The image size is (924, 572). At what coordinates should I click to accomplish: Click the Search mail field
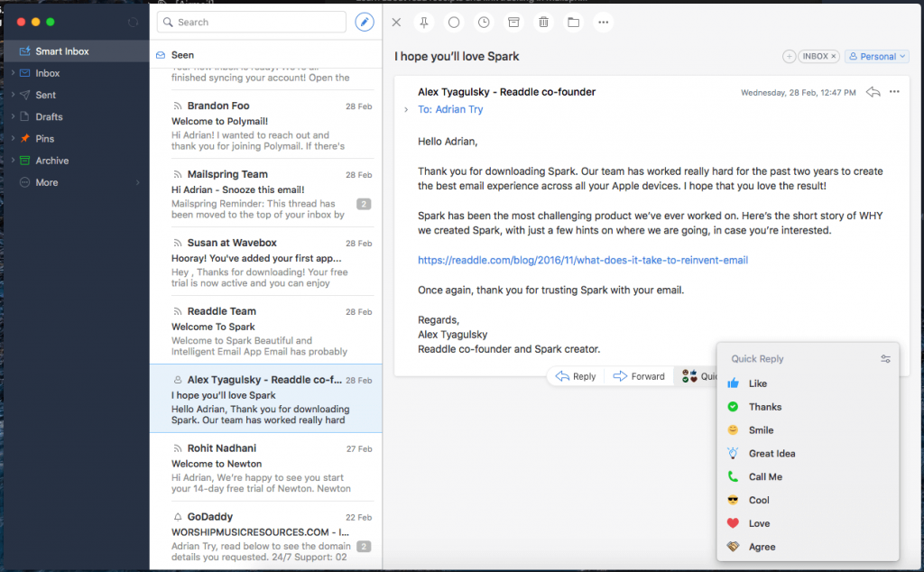pyautogui.click(x=251, y=22)
